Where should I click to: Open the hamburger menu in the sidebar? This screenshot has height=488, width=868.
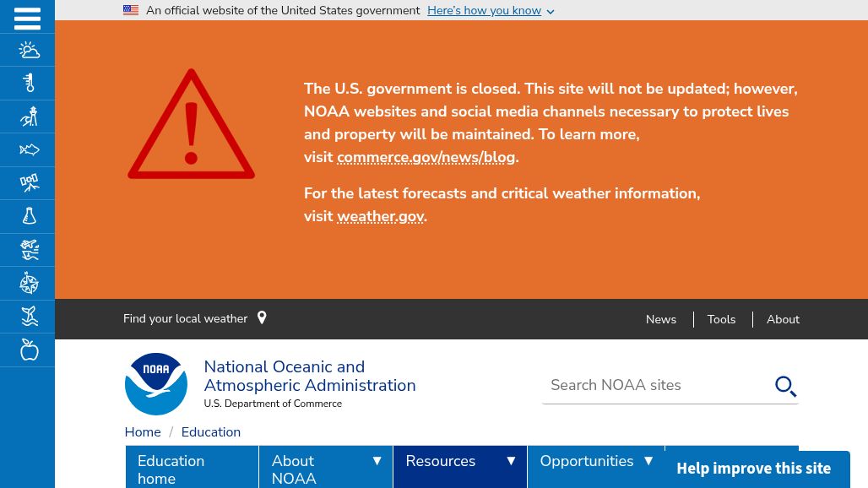pyautogui.click(x=27, y=17)
